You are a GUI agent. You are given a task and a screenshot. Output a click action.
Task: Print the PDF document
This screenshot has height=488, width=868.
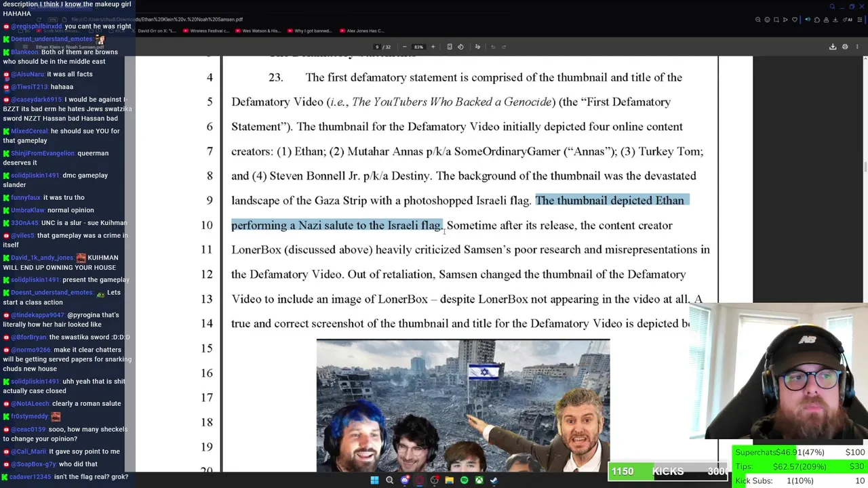pos(845,47)
